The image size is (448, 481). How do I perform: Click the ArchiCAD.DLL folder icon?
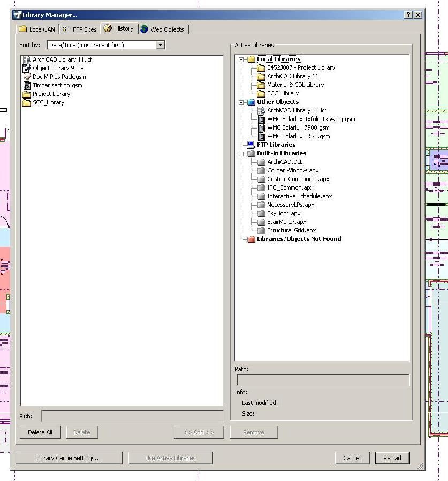tap(261, 162)
